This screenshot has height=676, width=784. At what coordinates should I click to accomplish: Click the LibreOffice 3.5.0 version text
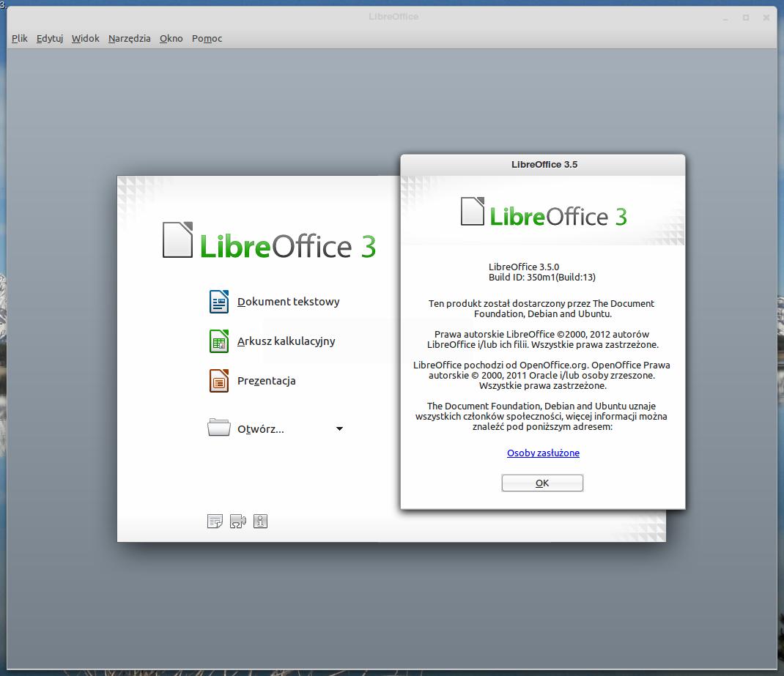pos(523,267)
